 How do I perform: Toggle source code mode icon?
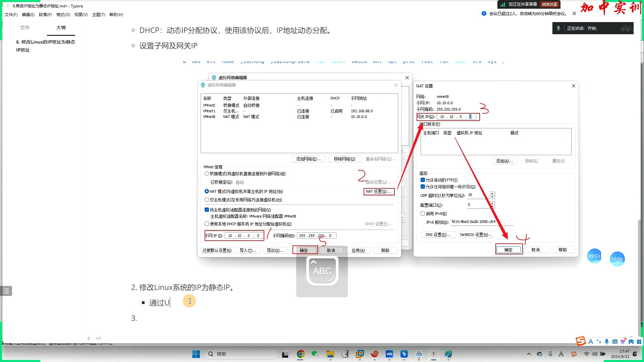coord(99,338)
